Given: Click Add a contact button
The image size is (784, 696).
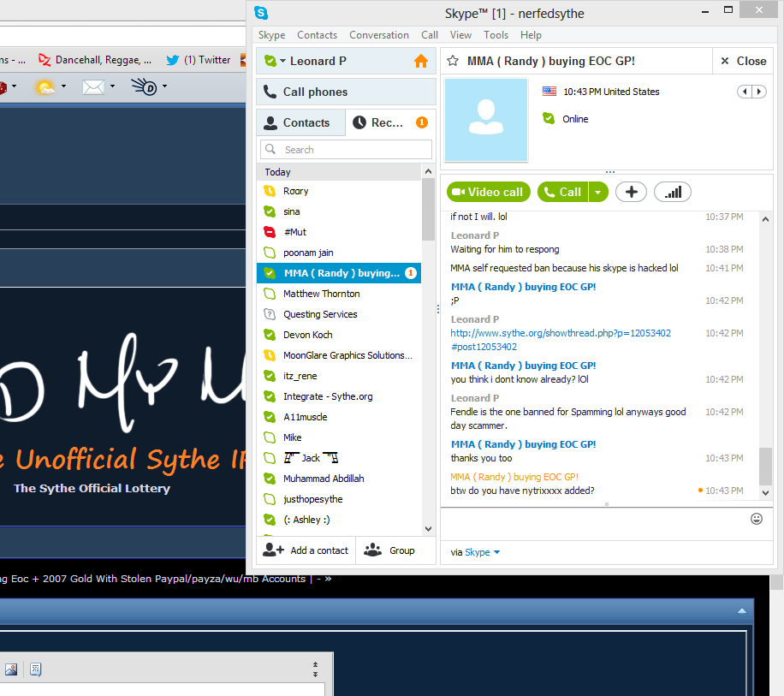Looking at the screenshot, I should tap(306, 550).
